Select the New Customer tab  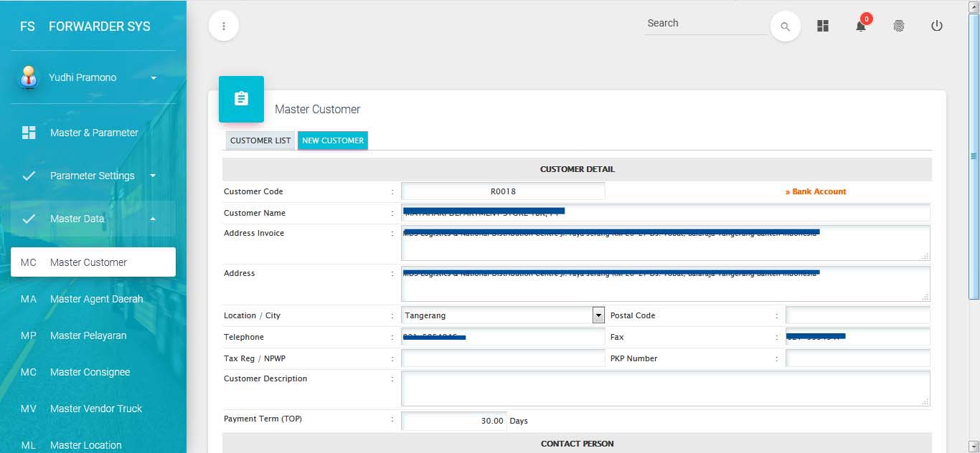333,140
